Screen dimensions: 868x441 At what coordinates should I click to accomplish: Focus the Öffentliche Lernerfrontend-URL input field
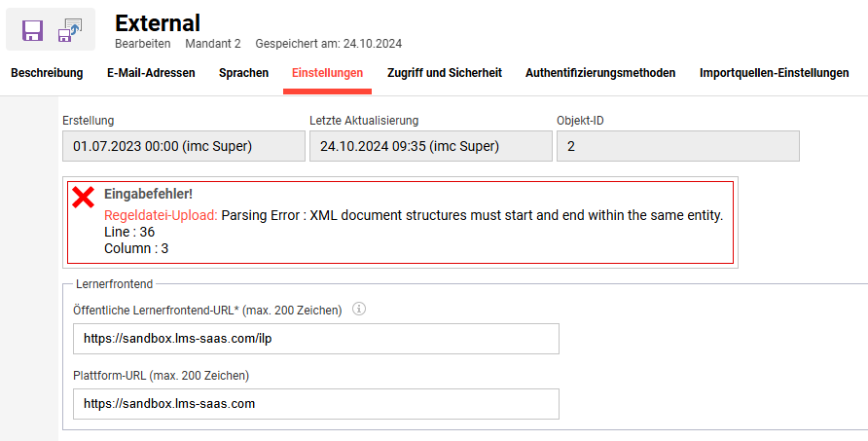[x=315, y=339]
